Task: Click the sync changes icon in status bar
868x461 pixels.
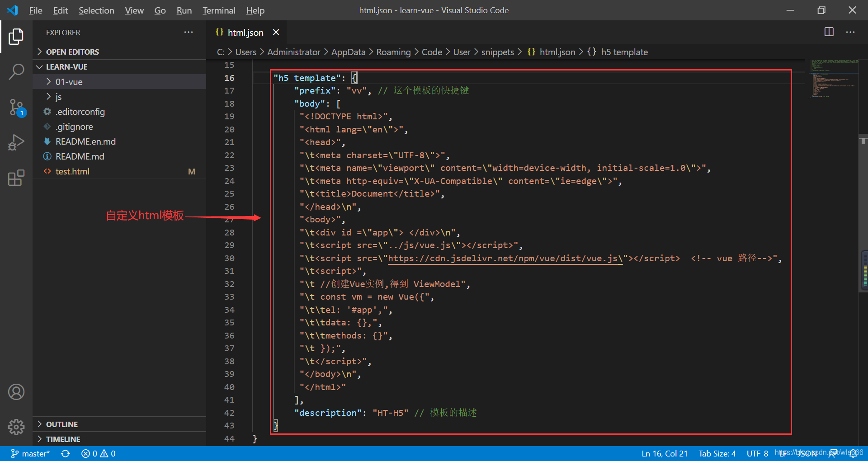Action: 66,453
